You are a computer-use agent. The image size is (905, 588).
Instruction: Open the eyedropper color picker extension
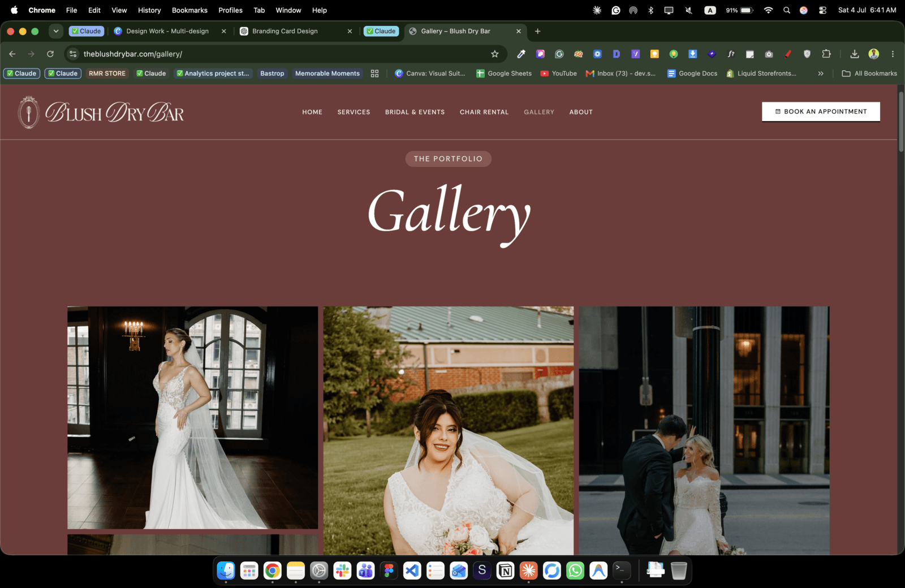(521, 54)
